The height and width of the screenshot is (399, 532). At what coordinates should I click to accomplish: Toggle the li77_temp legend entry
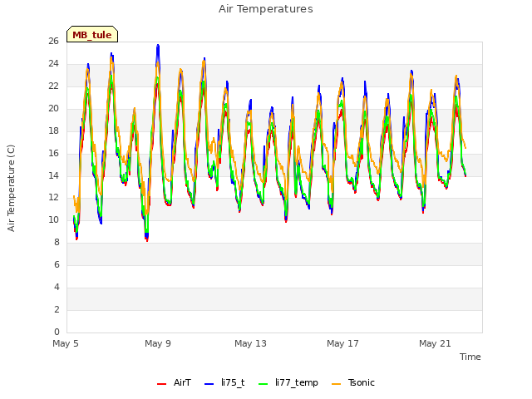pos(288,382)
